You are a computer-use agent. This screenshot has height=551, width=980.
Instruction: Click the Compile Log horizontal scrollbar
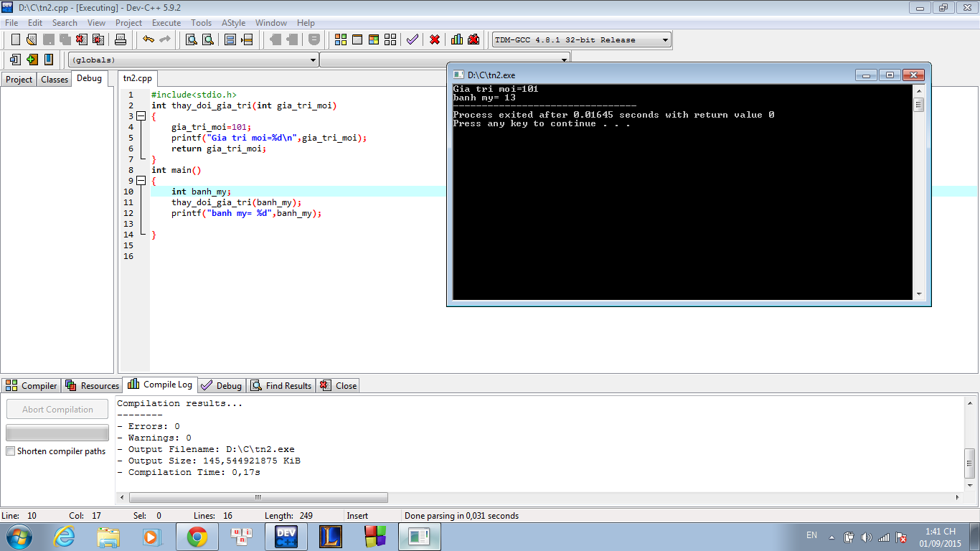(258, 497)
